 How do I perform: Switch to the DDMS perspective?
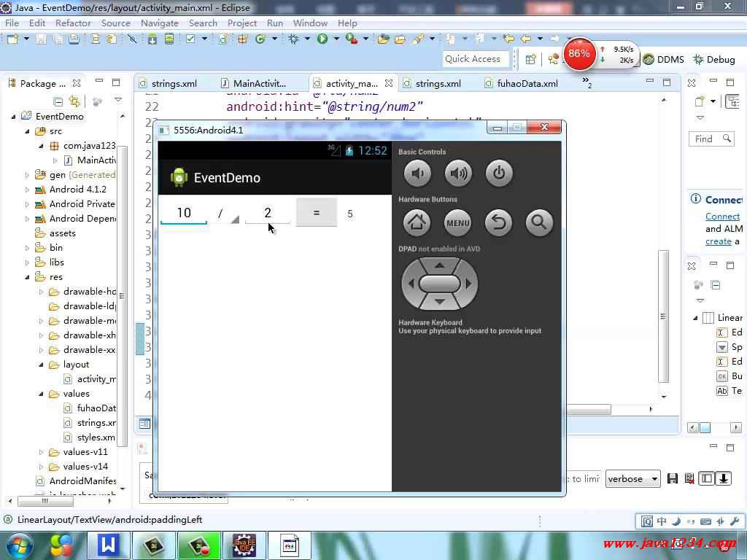click(663, 60)
